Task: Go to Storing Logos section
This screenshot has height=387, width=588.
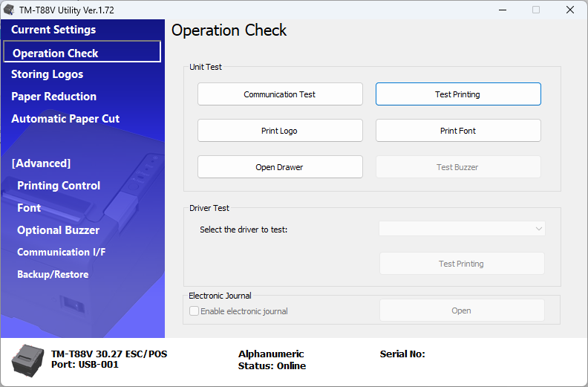Action: pyautogui.click(x=48, y=74)
